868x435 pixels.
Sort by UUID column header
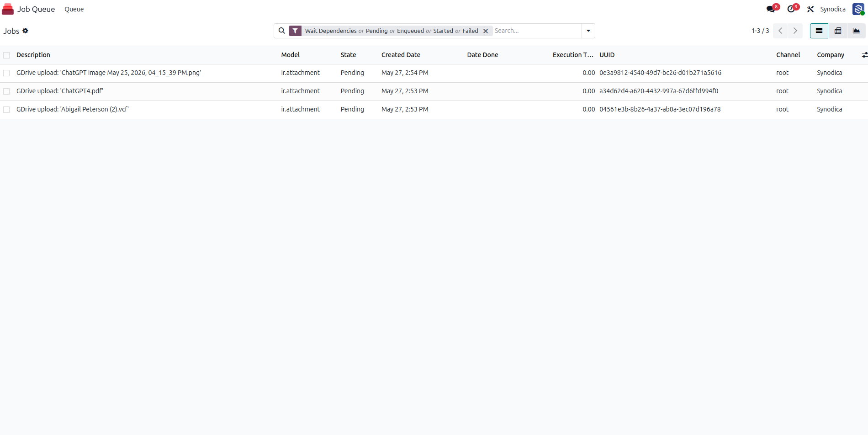(607, 55)
